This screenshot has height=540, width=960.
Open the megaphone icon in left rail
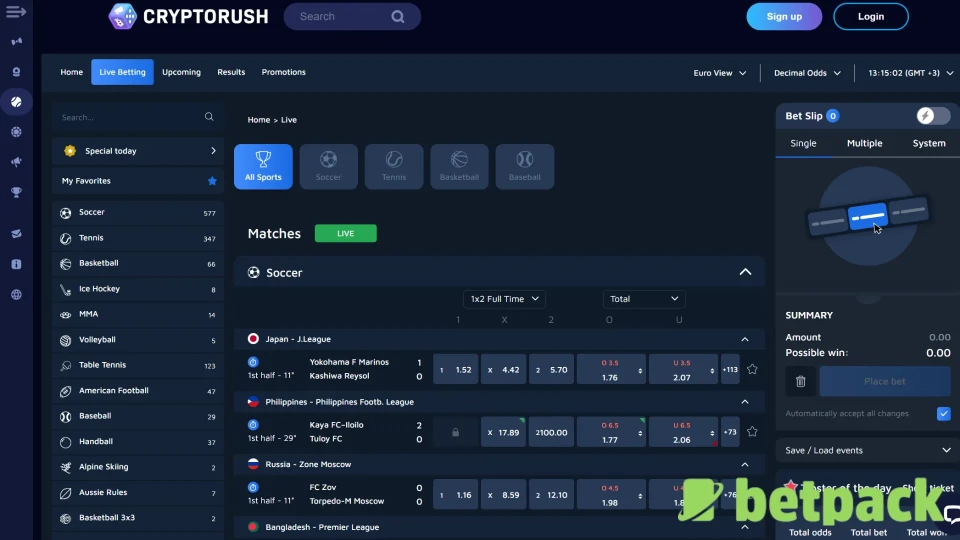[17, 162]
